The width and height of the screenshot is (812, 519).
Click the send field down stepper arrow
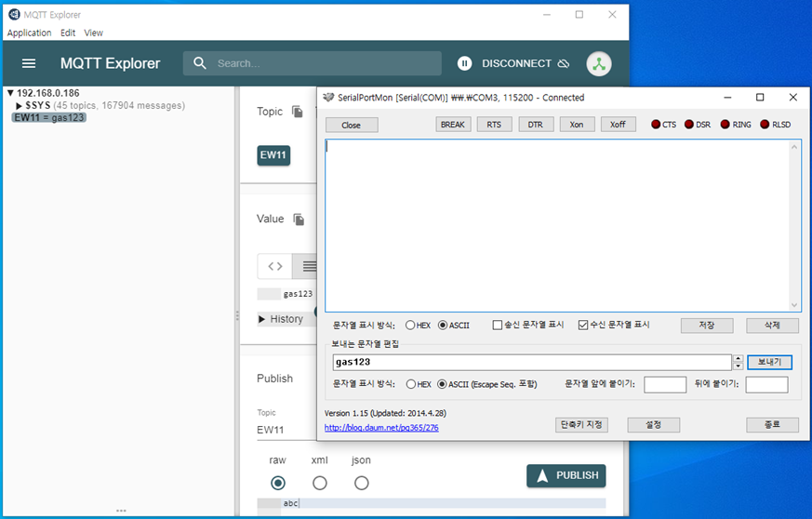coord(738,366)
